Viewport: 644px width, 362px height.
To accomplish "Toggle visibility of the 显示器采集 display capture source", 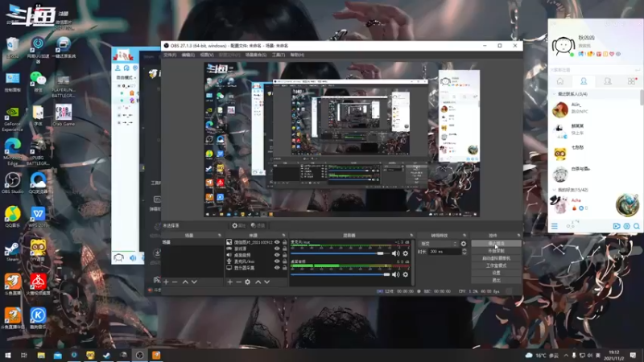I will pos(277,268).
